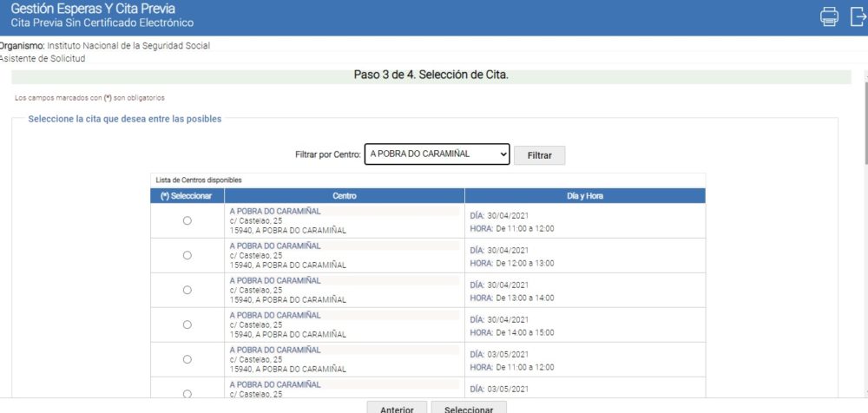The image size is (868, 413).
Task: Click 'Cita Previa Sin Certificado Electrónico' subtitle
Action: coord(102,23)
